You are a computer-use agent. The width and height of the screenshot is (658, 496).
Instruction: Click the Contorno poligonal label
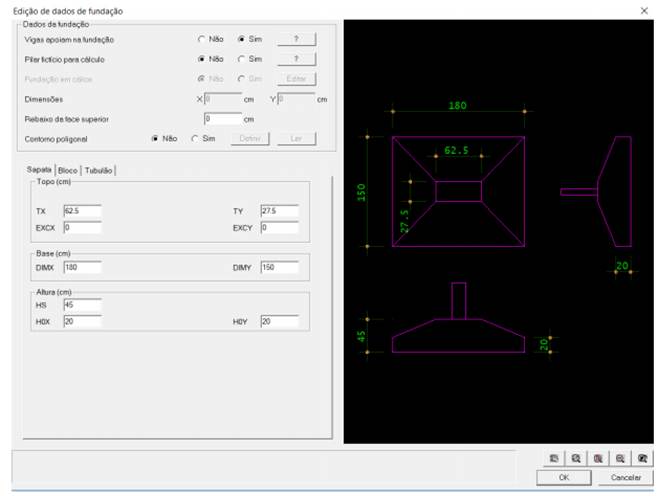[56, 139]
